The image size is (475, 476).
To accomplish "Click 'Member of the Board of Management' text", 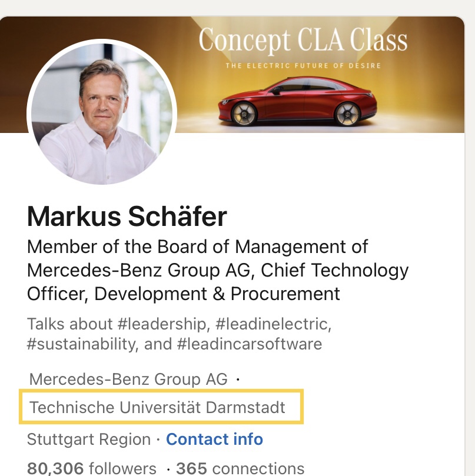I will tap(197, 247).
